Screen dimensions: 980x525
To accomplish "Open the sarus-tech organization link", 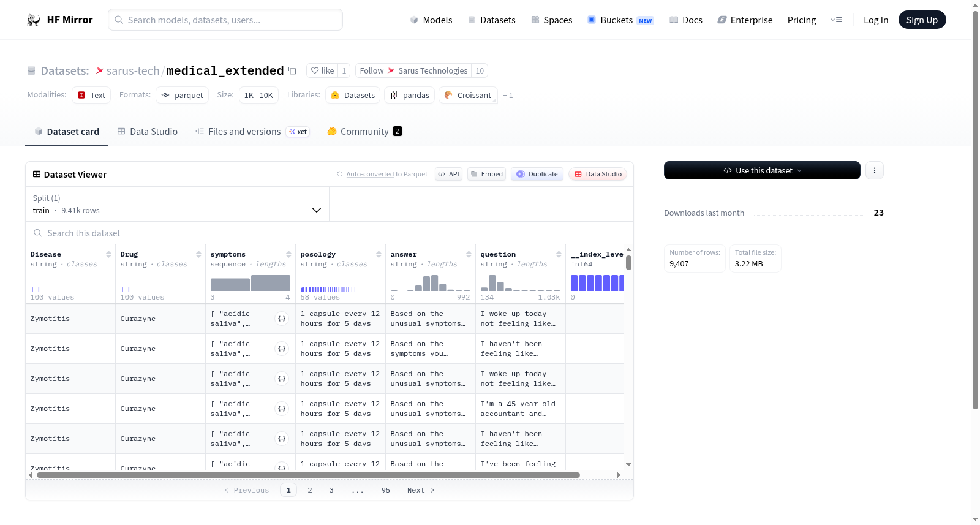I will [x=133, y=71].
